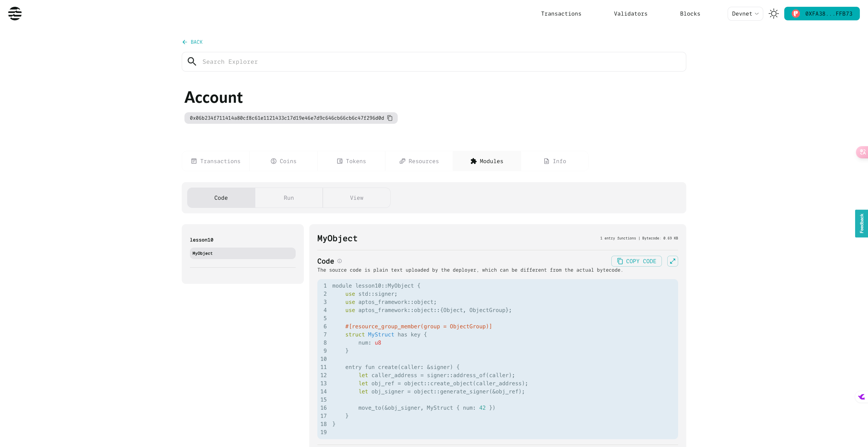Select the Modules tab

pyautogui.click(x=487, y=161)
